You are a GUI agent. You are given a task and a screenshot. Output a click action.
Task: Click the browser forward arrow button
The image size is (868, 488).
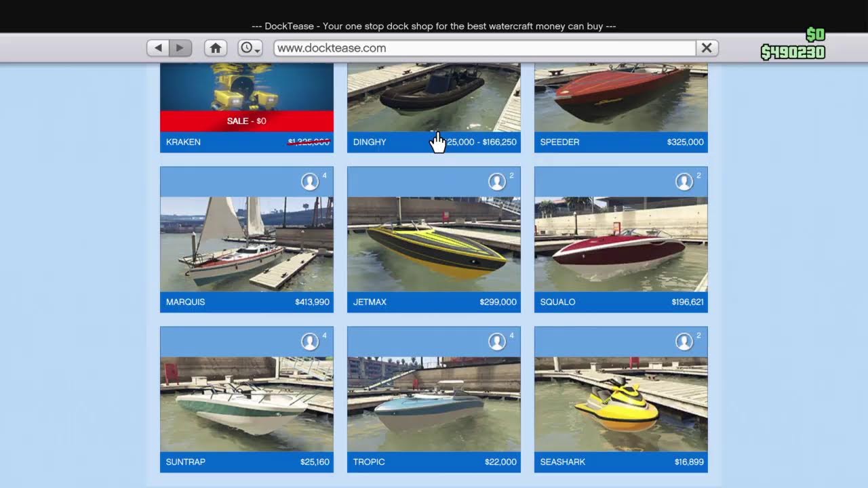coord(180,48)
